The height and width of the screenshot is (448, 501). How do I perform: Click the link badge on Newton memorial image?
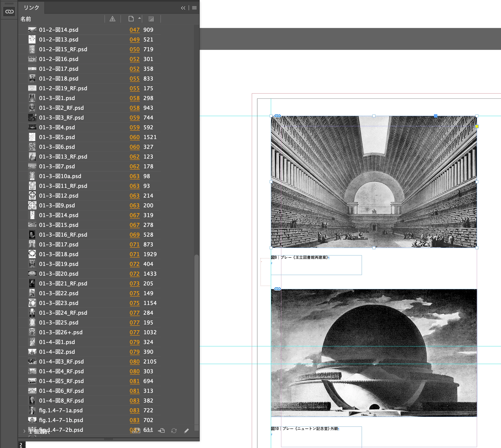pos(277,289)
